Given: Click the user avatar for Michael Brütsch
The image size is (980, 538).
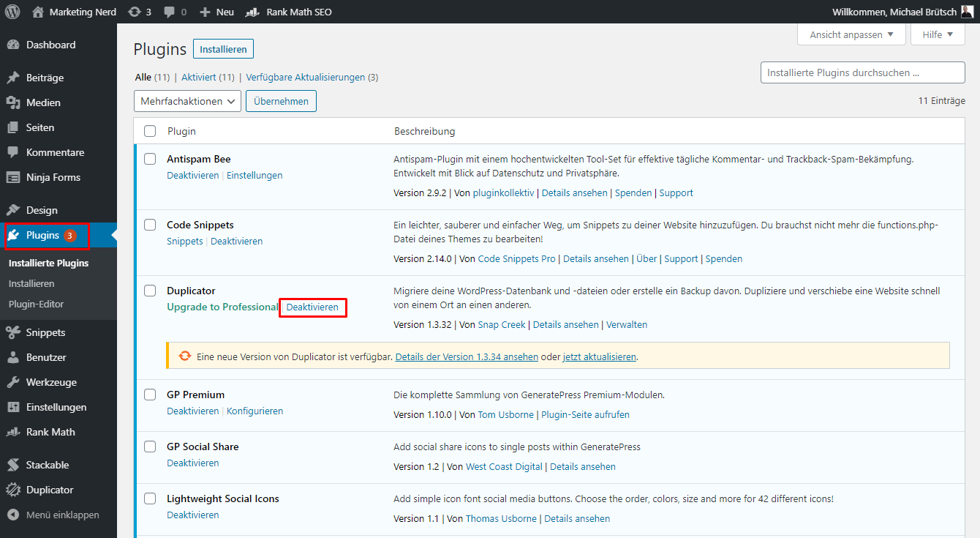Looking at the screenshot, I should click(967, 12).
